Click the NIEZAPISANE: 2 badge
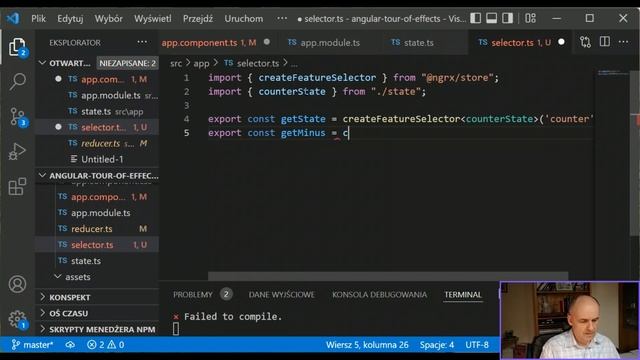The image size is (640, 360). (x=127, y=63)
